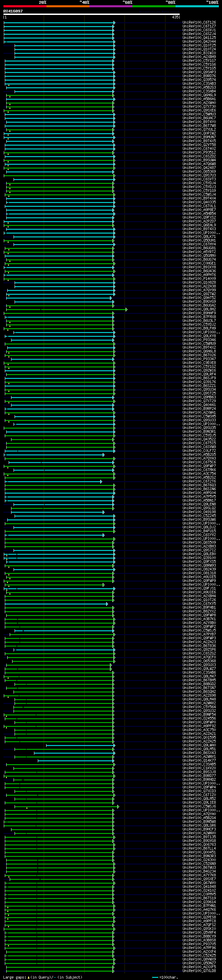Select hit UniRef100_A5B6A1
The image size is (222, 980).
(x=199, y=99)
